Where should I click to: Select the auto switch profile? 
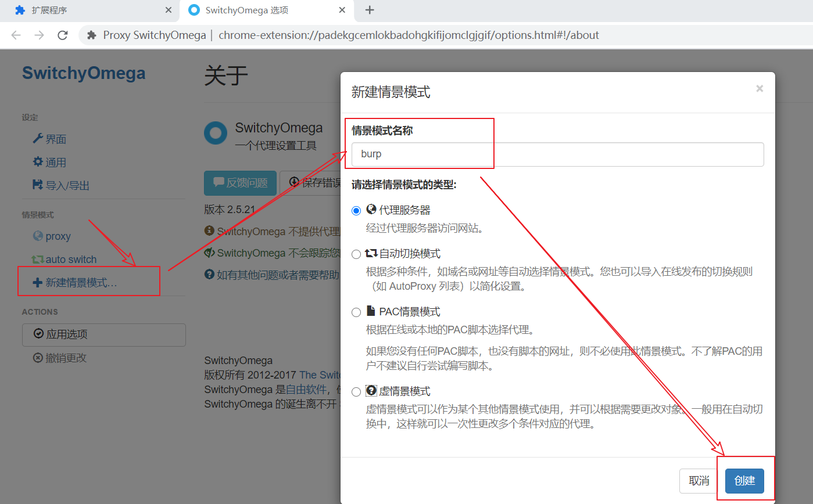[x=65, y=260]
